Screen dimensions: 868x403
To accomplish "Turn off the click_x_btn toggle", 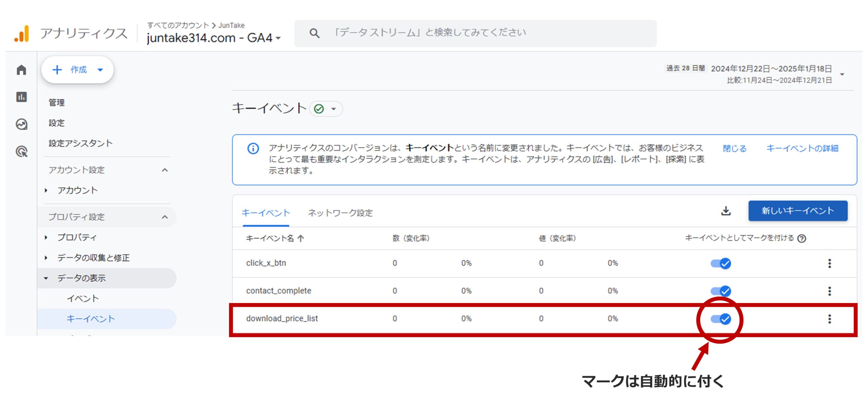I will pyautogui.click(x=722, y=263).
